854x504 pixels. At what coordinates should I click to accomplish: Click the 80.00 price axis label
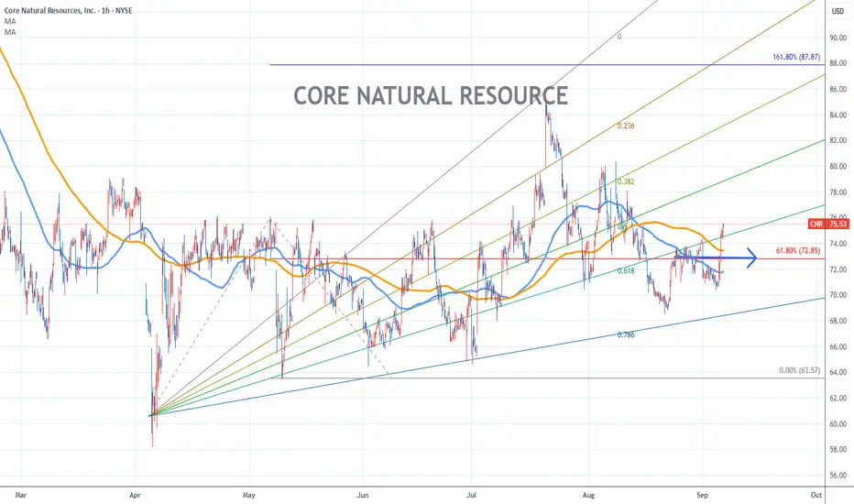838,166
